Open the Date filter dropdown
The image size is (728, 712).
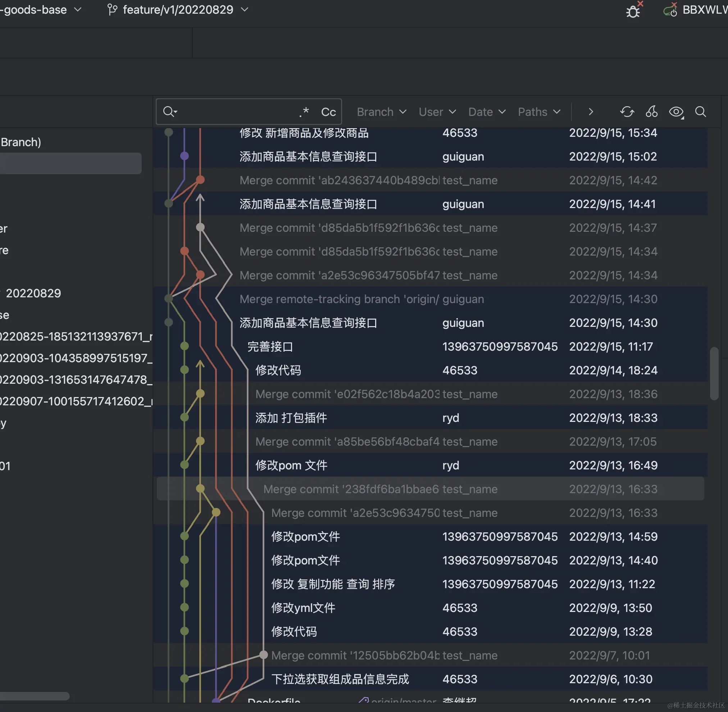coord(487,112)
